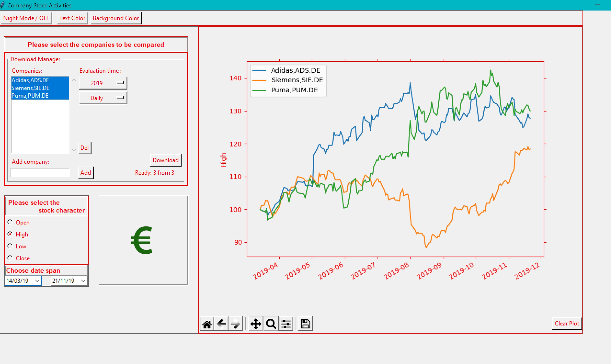Click the Download button
This screenshot has height=364, width=611.
[x=166, y=160]
